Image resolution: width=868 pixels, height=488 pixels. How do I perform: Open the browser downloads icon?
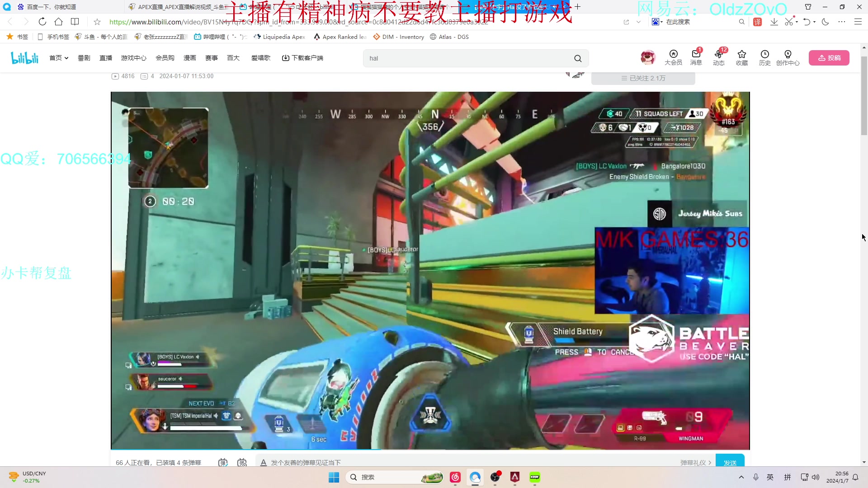[x=774, y=22]
